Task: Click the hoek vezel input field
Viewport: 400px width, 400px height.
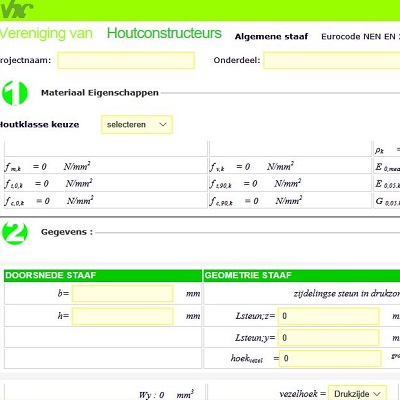Action: click(330, 358)
